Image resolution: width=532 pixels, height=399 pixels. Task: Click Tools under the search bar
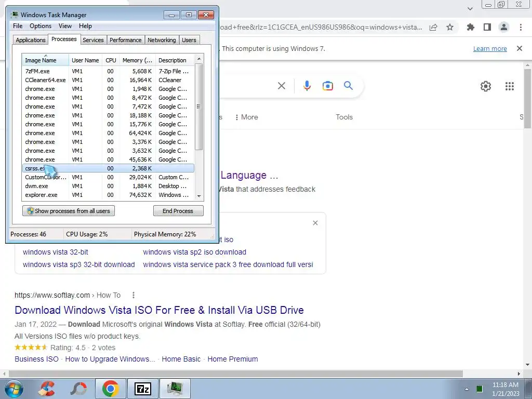click(344, 117)
